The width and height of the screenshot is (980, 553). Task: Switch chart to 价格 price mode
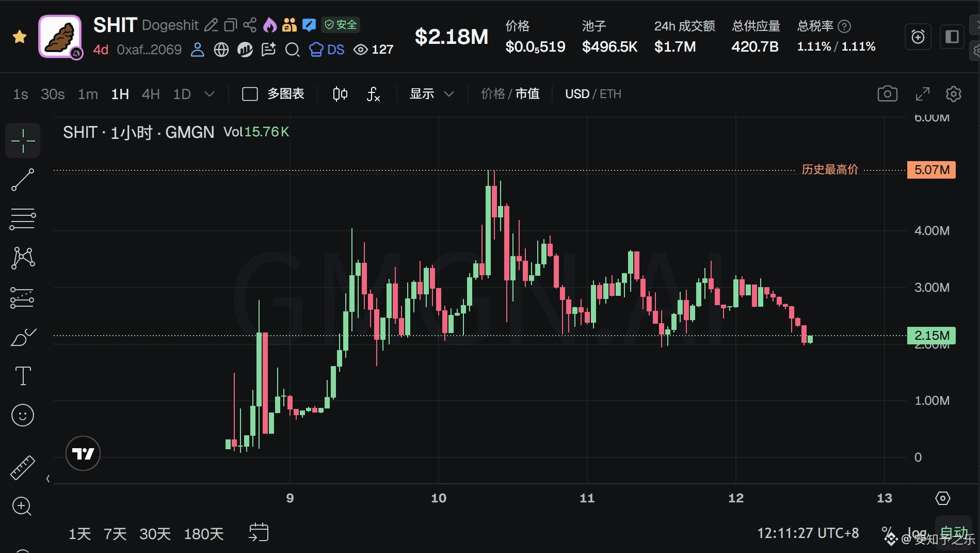click(x=492, y=94)
